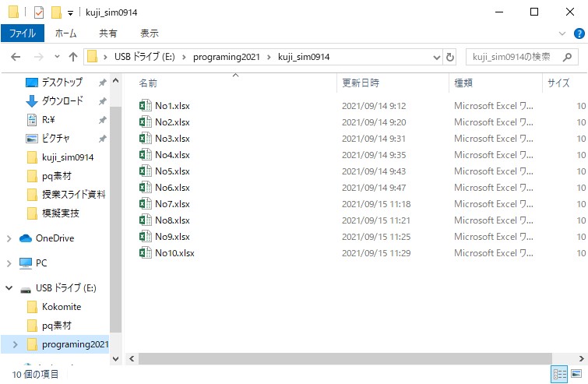Click USB ドライブ (E:) in address breadcrumb
This screenshot has width=588, height=384.
tap(145, 57)
